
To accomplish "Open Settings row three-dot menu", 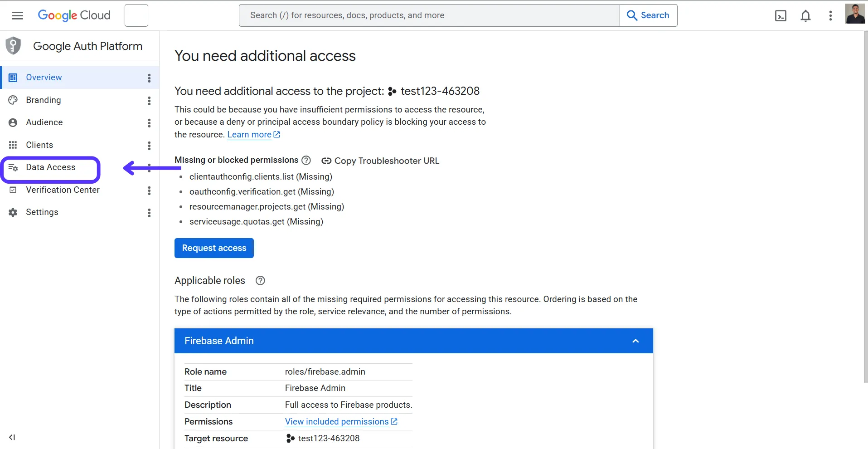I will click(149, 213).
